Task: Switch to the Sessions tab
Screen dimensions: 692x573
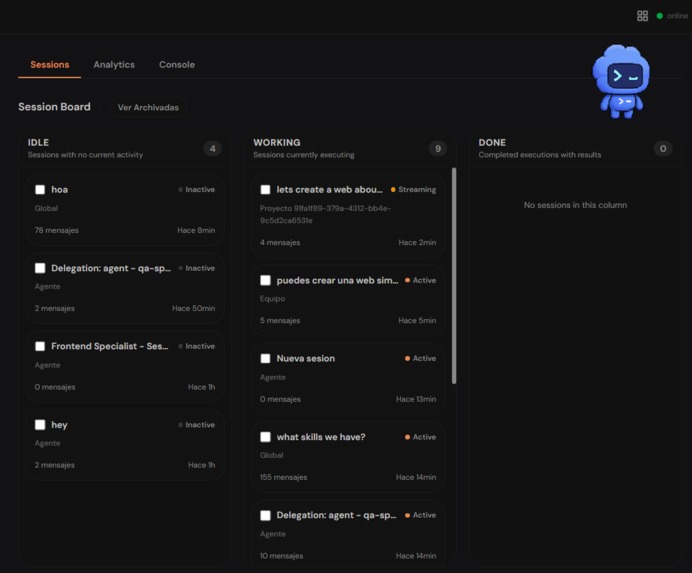Action: click(x=49, y=64)
